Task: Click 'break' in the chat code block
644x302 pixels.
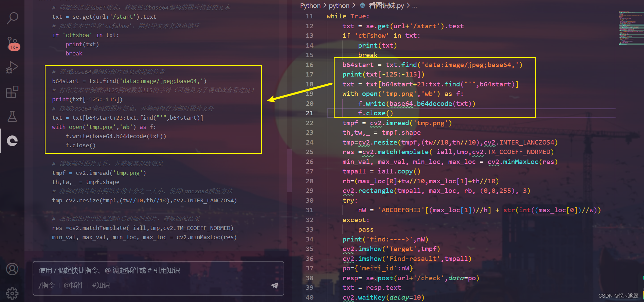Action: pos(74,53)
